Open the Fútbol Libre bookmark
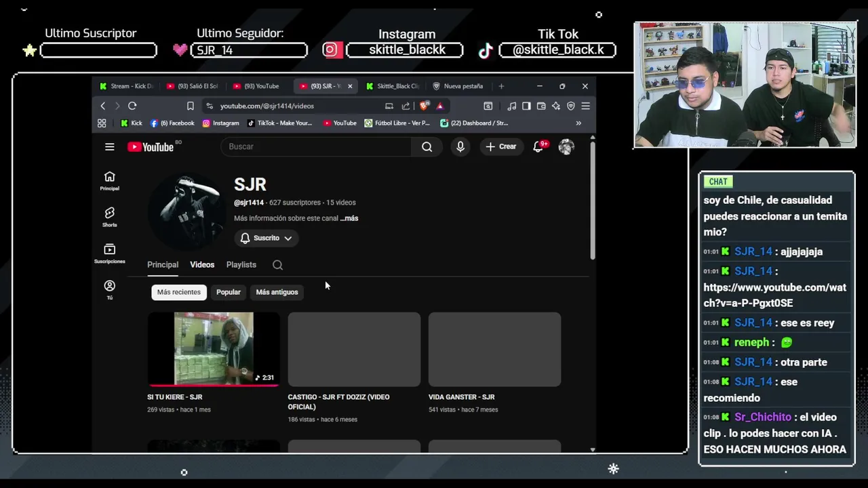Viewport: 868px width, 488px height. 397,123
